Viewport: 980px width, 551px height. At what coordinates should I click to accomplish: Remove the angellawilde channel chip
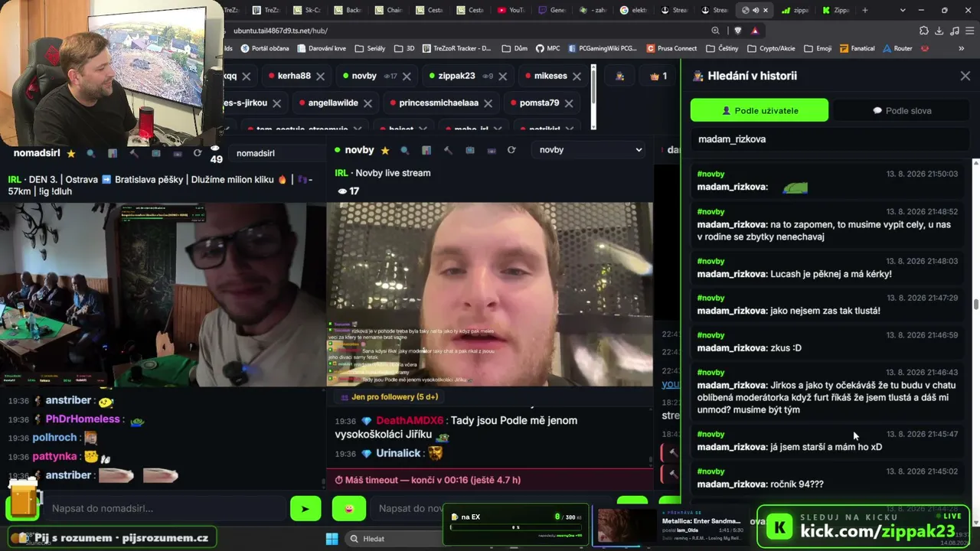pos(367,103)
